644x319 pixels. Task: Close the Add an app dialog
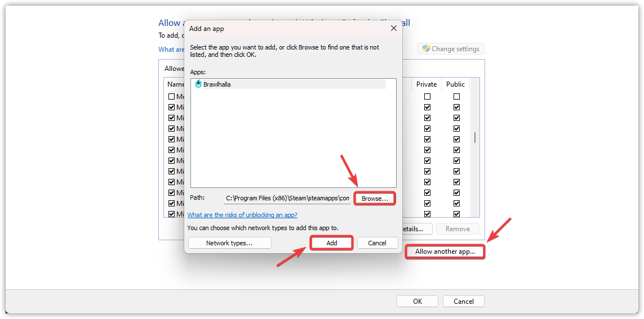[393, 28]
